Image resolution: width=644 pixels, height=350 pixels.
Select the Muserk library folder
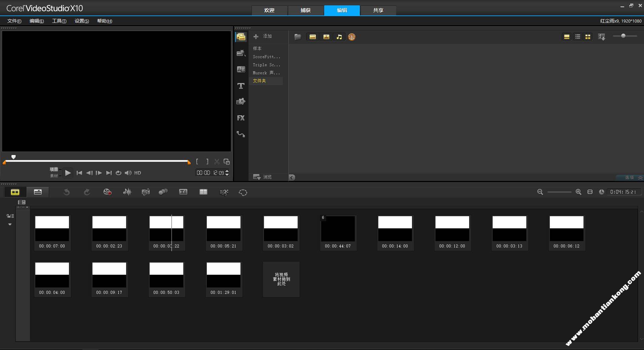(266, 73)
